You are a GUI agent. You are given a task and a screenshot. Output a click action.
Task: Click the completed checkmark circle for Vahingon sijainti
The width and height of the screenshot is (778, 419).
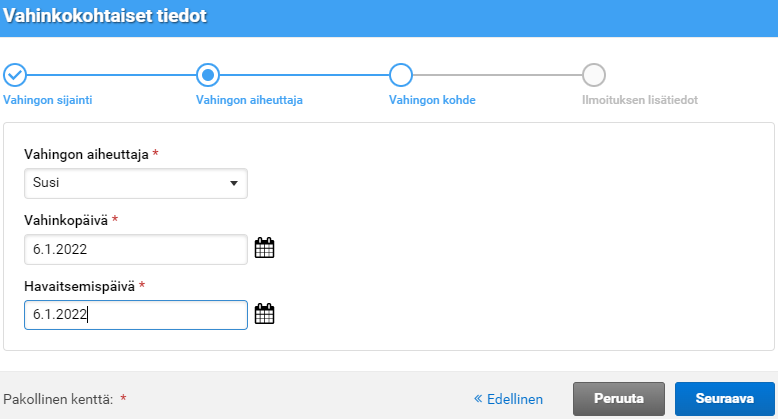(15, 75)
